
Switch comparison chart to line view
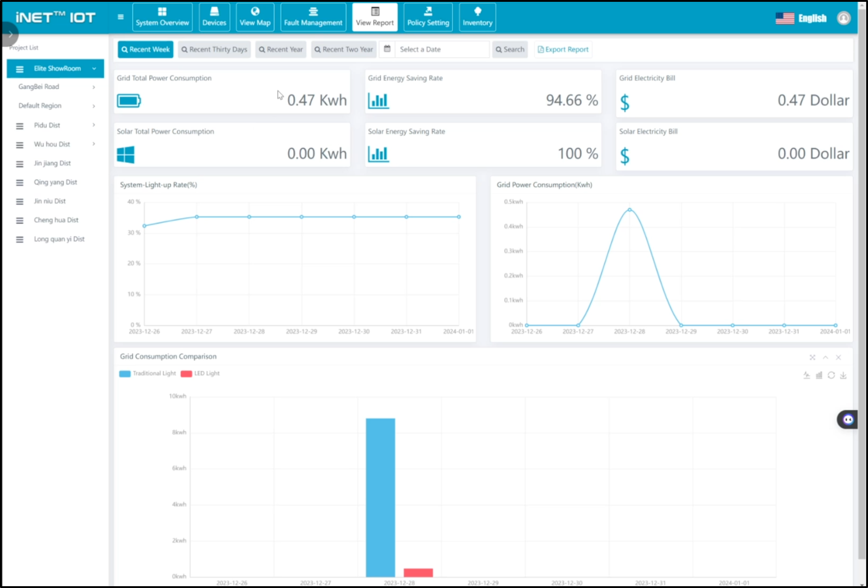[x=807, y=375]
